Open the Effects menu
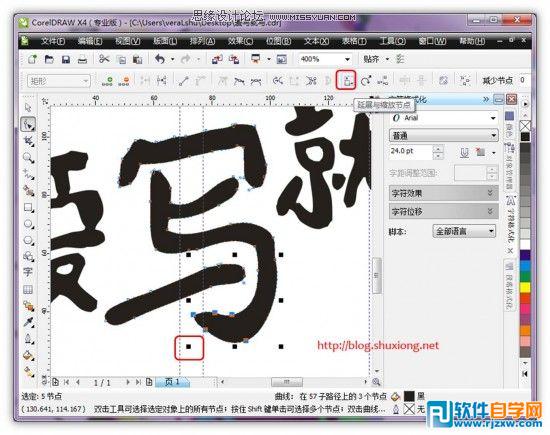 (x=240, y=41)
